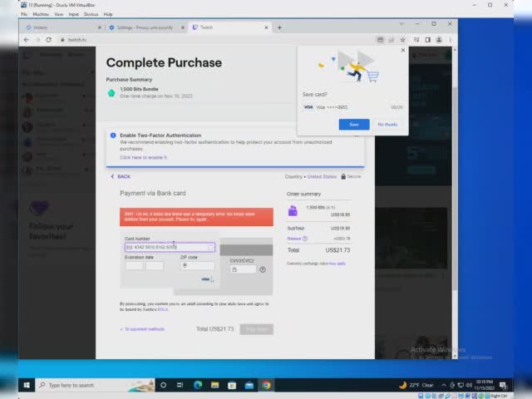532x399 pixels.
Task: Click the ZIP code field
Action: (x=198, y=265)
